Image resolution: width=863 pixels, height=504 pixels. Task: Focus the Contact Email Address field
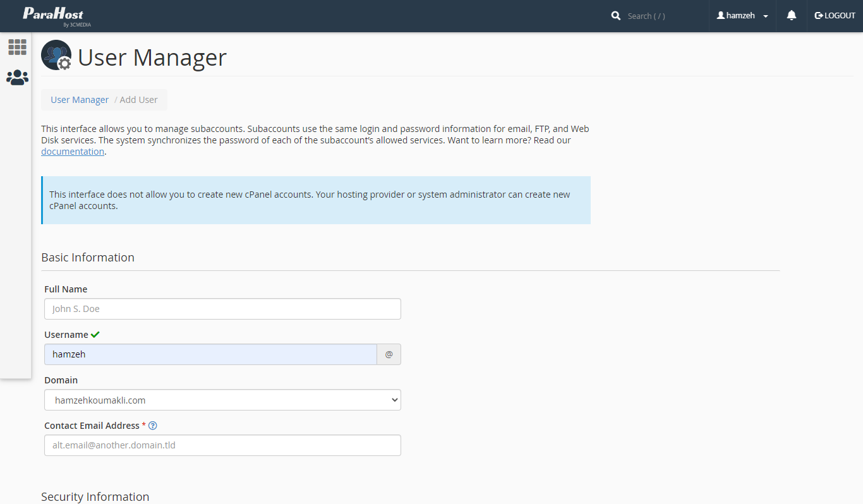pos(222,445)
